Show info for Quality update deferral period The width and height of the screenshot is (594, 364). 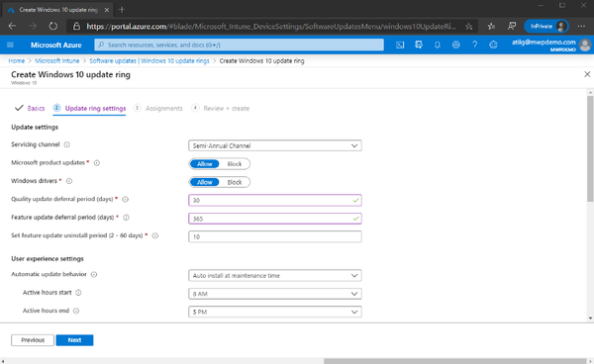coord(126,200)
